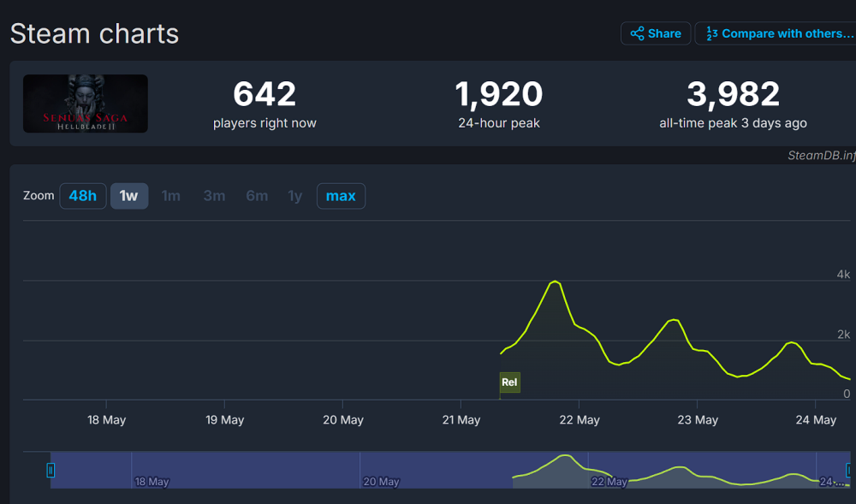
Task: Grab the right navigator range handle
Action: tap(849, 470)
